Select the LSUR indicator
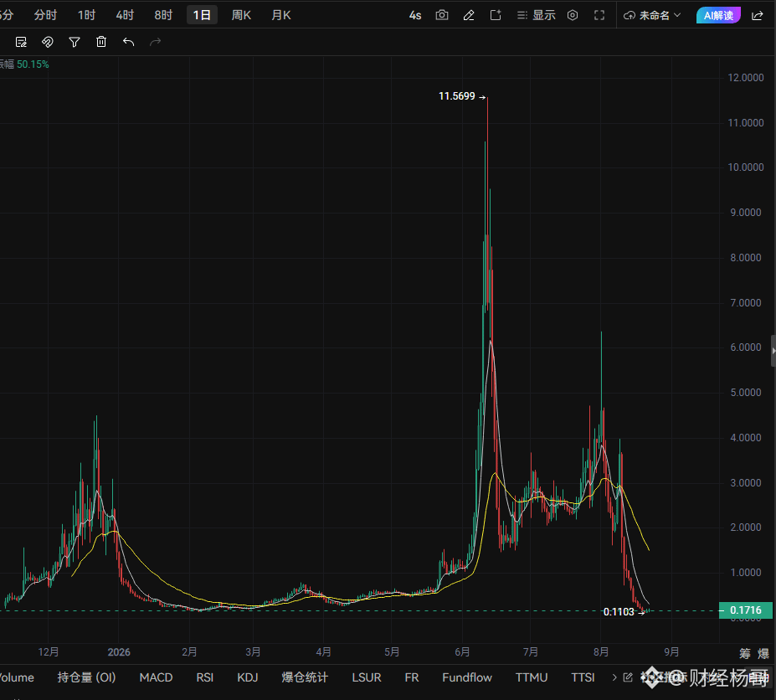Viewport: 776px width, 700px height. (367, 677)
